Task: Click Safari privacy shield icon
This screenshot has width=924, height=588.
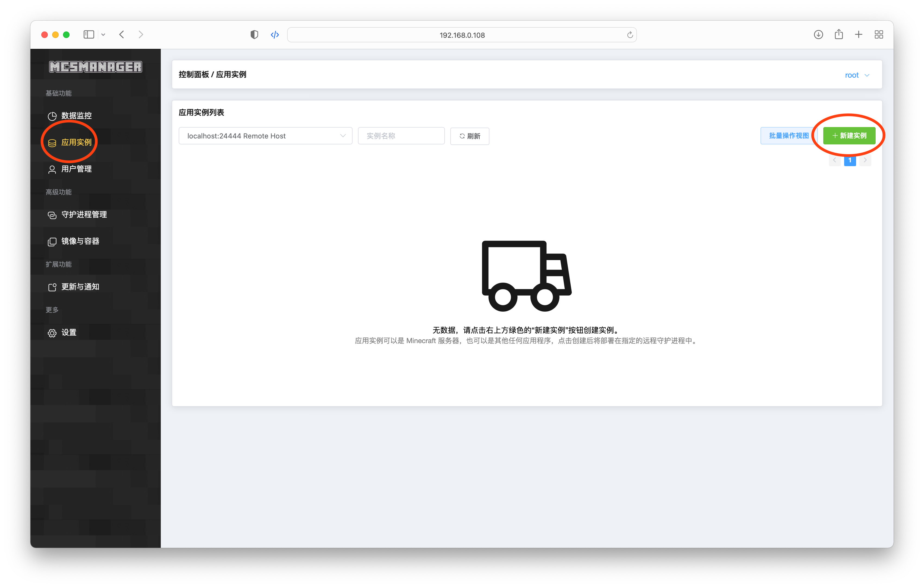Action: click(x=254, y=35)
